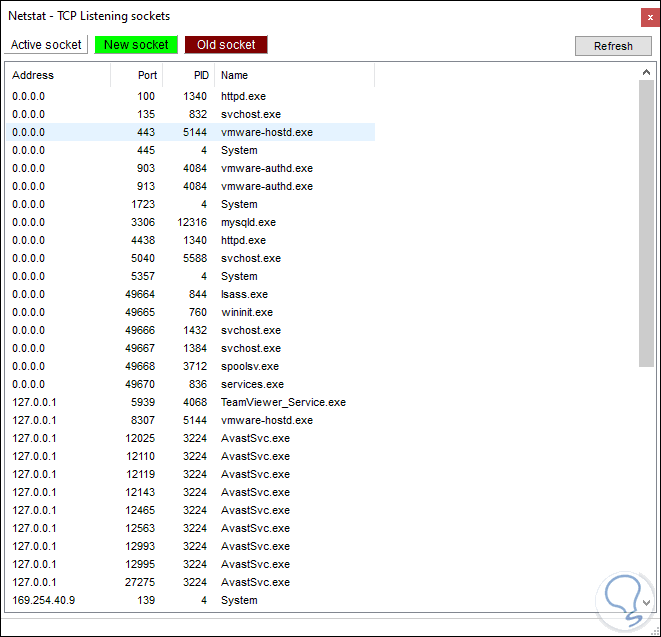This screenshot has width=661, height=637.
Task: Click port value 49670
Action: pos(140,384)
